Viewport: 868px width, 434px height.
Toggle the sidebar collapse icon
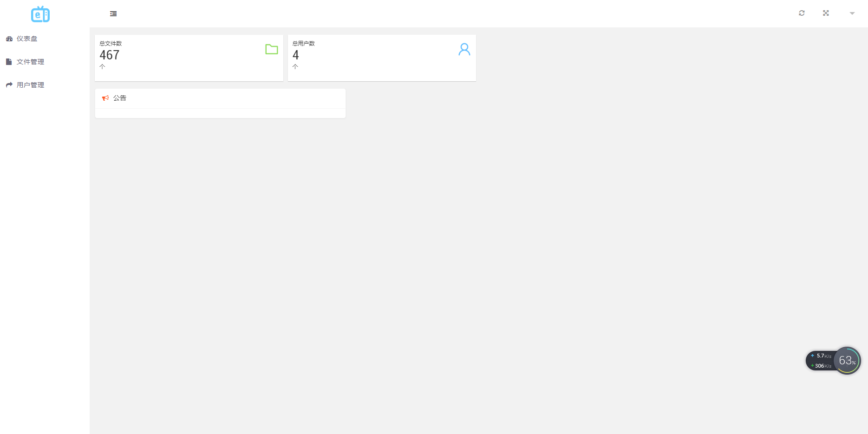coord(113,14)
